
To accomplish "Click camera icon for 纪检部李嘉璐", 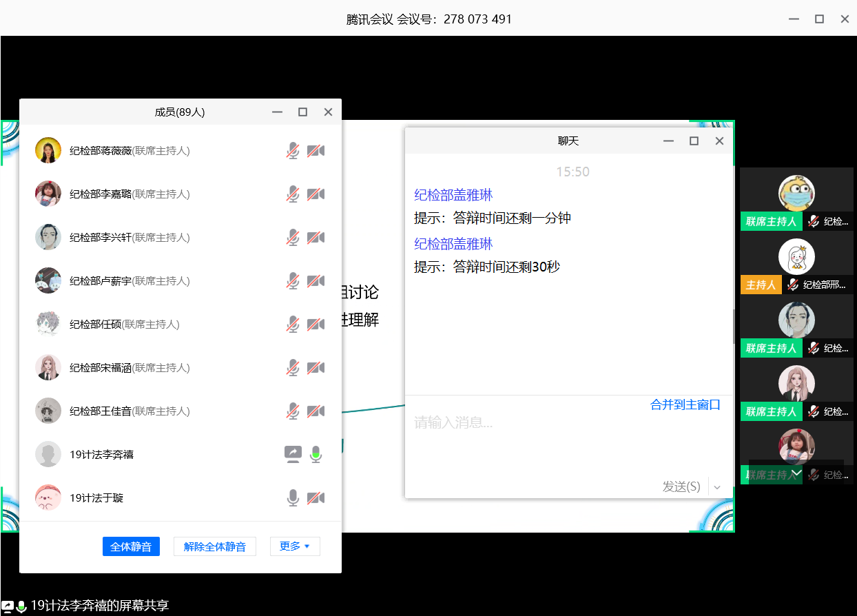I will (316, 194).
